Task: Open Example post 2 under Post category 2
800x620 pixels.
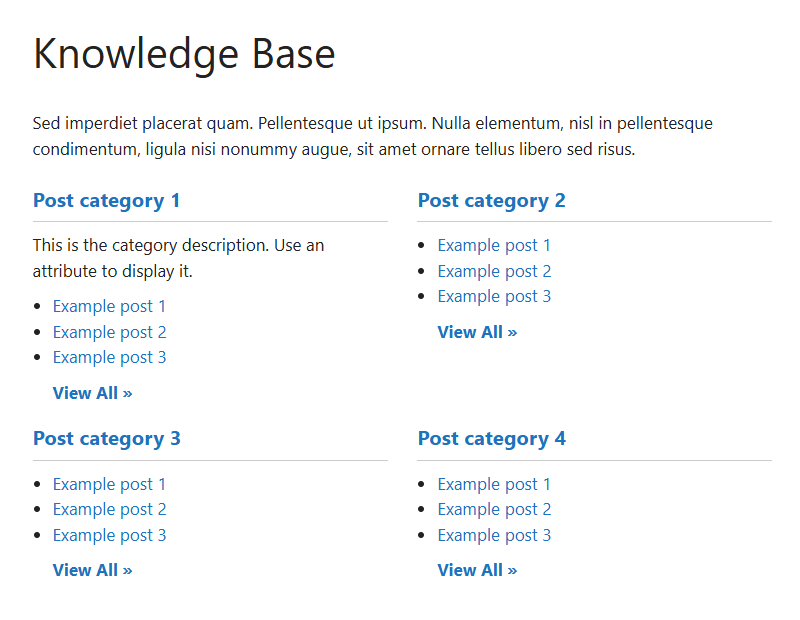Action: 494,271
